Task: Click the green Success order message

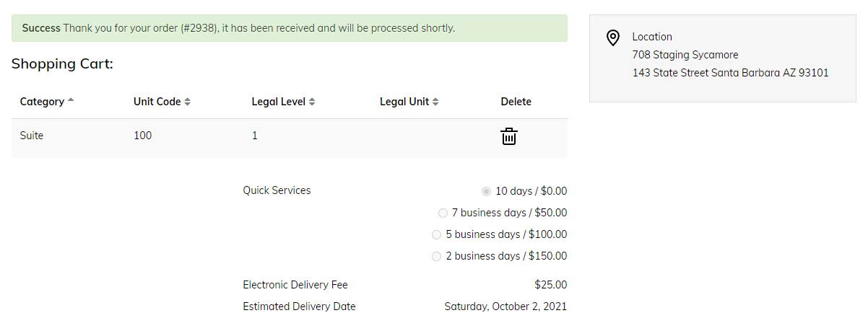Action: (x=289, y=28)
